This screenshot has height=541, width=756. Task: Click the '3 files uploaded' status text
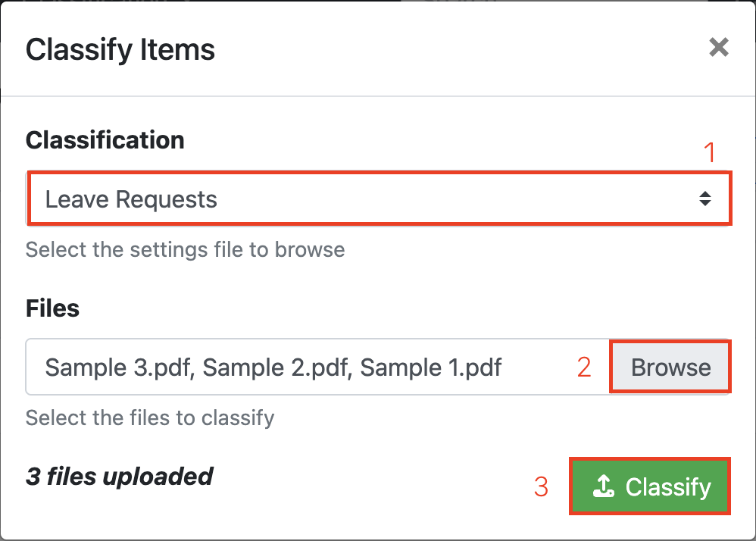point(119,477)
